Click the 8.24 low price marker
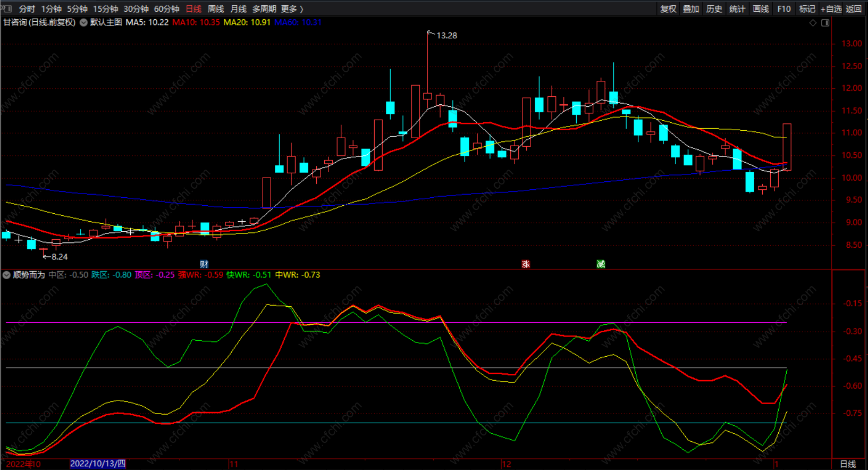The height and width of the screenshot is (470, 868). pos(59,257)
